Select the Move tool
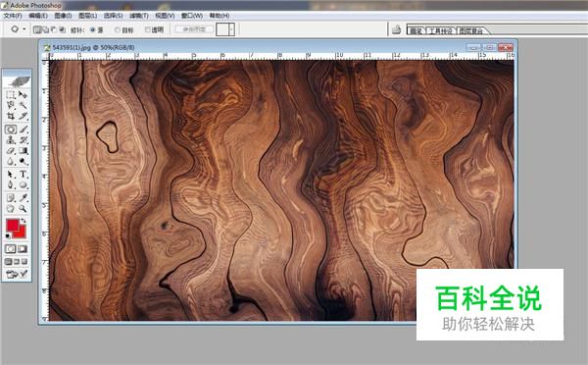 tap(23, 95)
